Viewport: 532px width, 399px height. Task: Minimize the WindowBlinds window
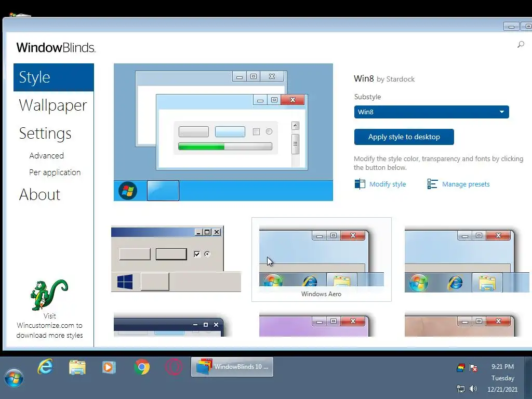tap(511, 26)
